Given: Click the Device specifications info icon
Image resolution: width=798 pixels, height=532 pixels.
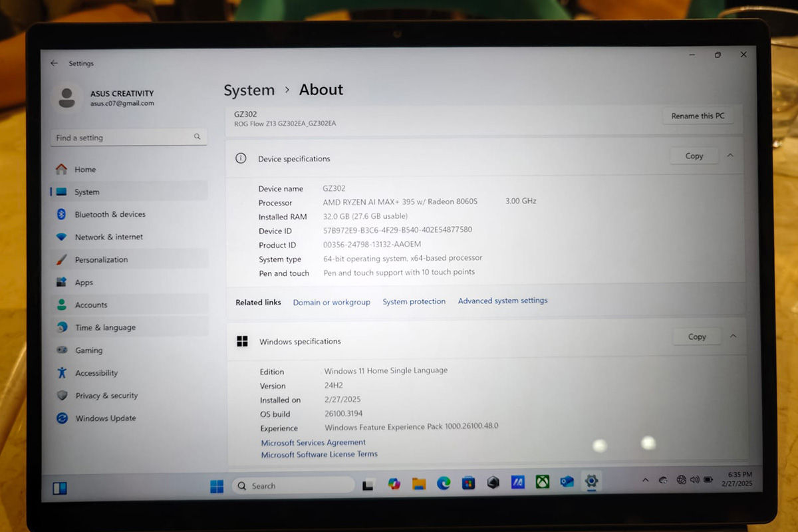Looking at the screenshot, I should [x=241, y=158].
